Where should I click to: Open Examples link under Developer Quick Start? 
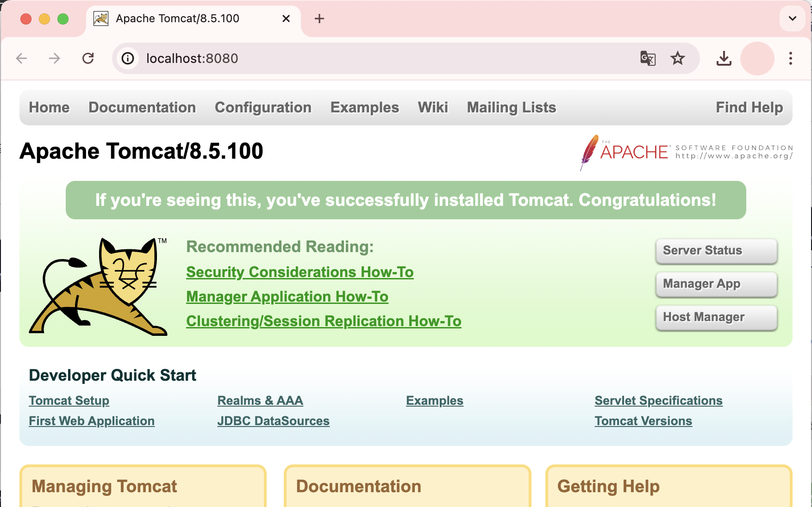tap(435, 401)
